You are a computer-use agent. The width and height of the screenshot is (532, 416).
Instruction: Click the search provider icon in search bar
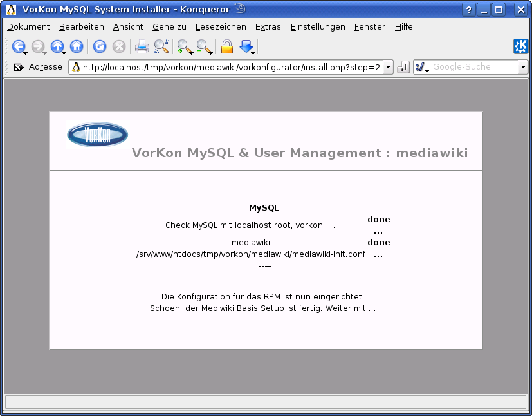pyautogui.click(x=420, y=67)
